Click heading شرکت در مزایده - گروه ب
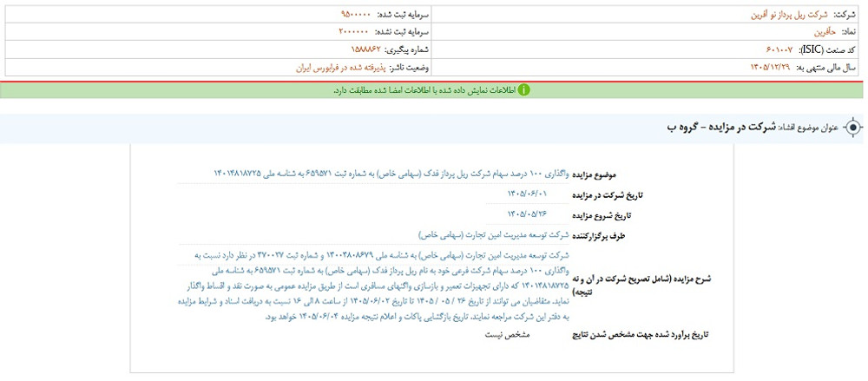 click(721, 128)
